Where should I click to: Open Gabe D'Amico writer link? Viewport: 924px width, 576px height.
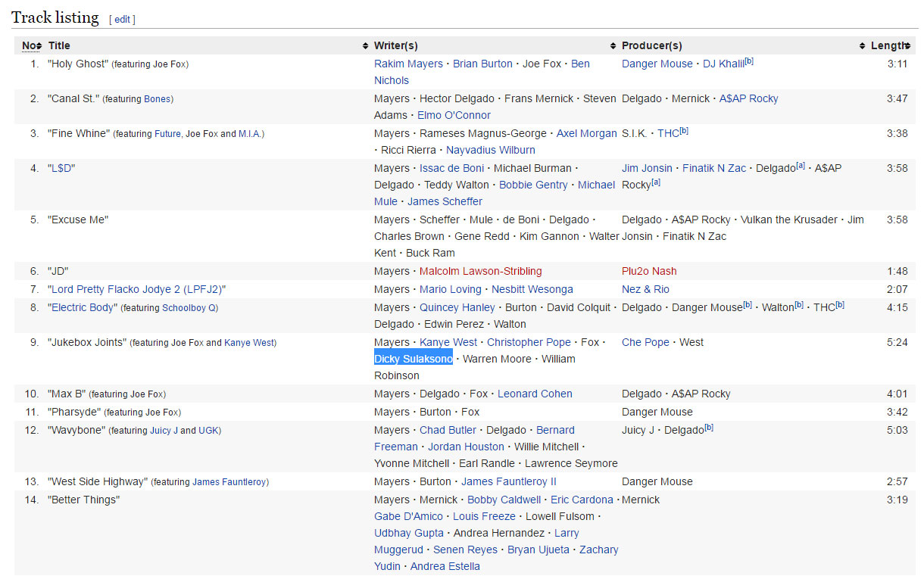[408, 516]
